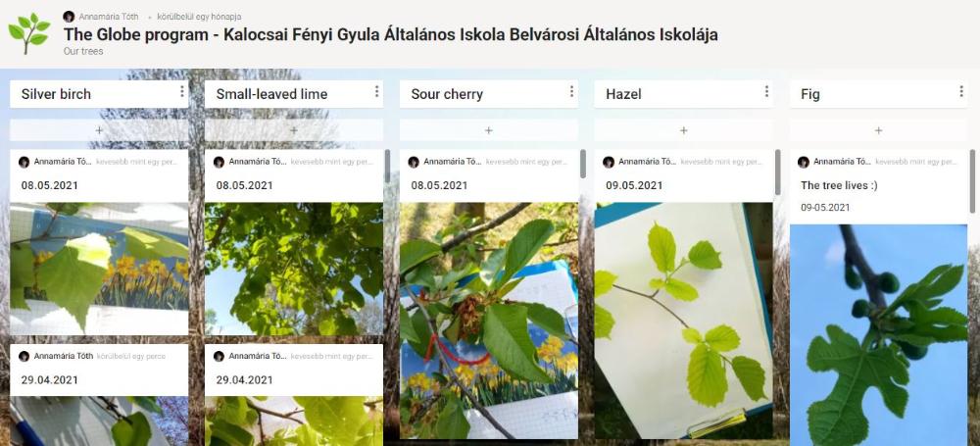Open the Hazel leaves photo on clipboard

(684, 321)
